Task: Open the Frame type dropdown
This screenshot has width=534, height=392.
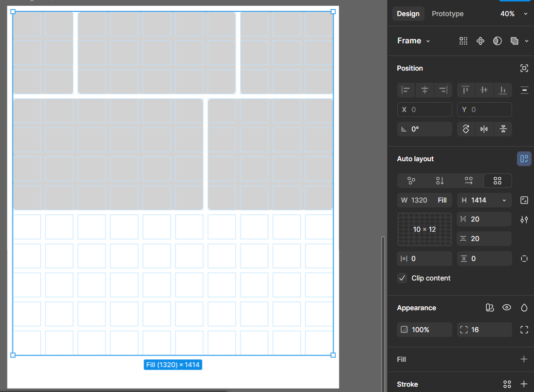Action: pos(413,41)
